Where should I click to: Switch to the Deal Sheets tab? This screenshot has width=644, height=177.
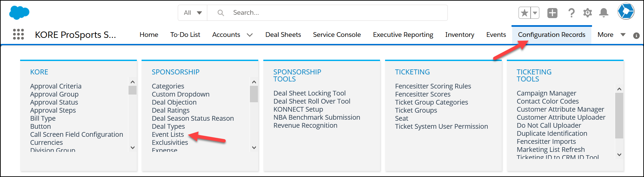(x=283, y=35)
